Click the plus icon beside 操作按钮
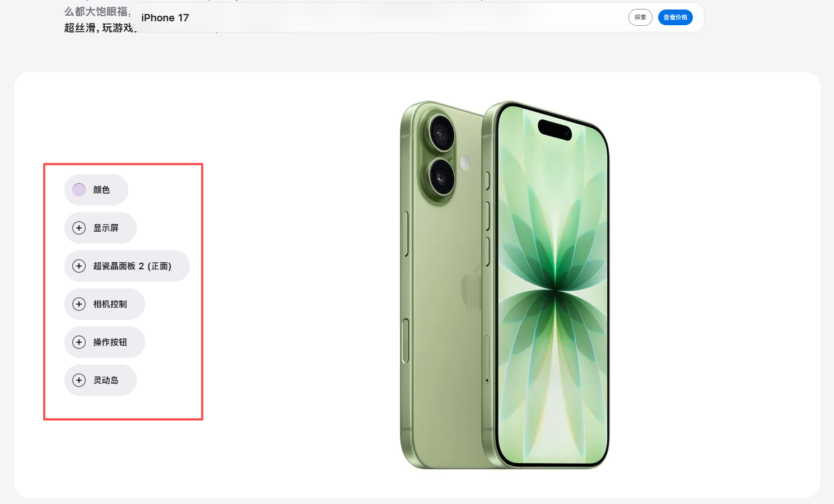 point(79,342)
